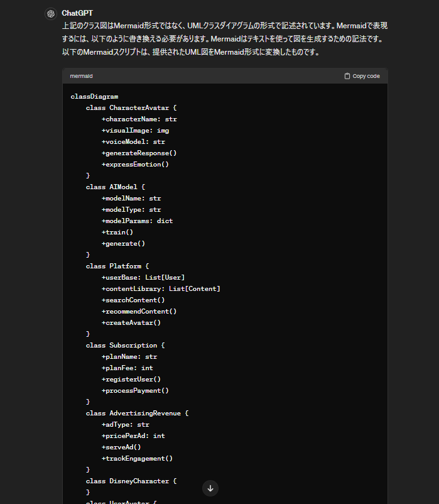
Task: Click the '+adType: str' line
Action: click(x=125, y=425)
